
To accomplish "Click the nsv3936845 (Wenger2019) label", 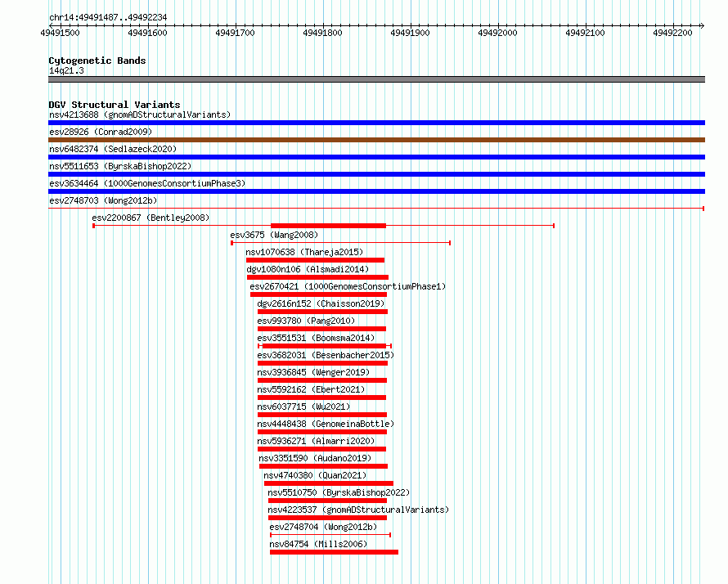I will coord(313,372).
